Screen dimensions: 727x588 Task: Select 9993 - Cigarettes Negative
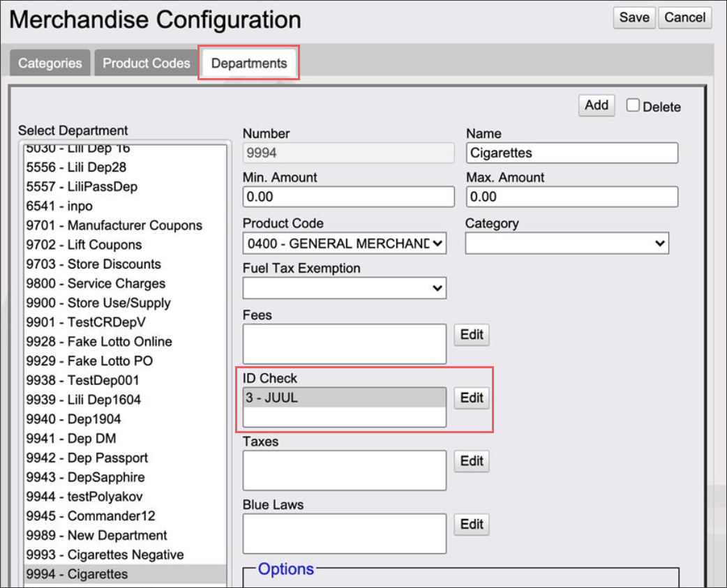[x=125, y=555]
